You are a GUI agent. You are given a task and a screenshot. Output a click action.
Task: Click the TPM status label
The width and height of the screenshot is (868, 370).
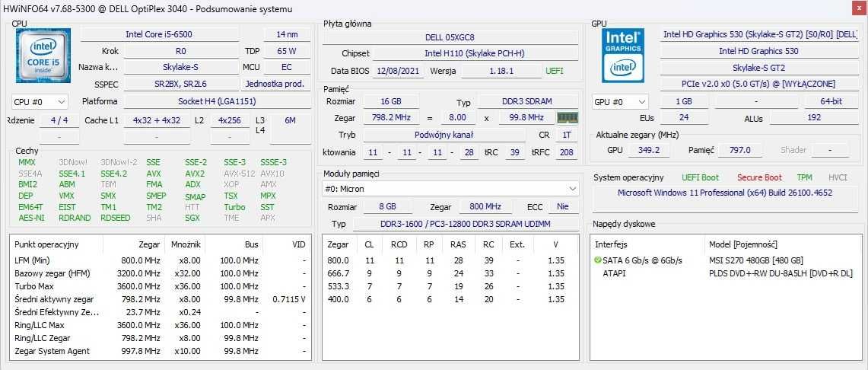pyautogui.click(x=804, y=178)
